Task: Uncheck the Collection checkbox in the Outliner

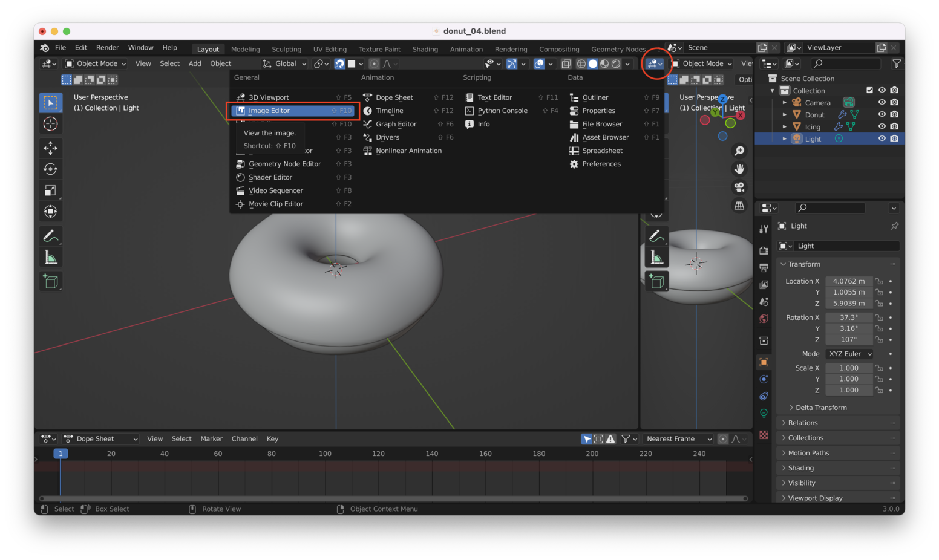Action: (870, 90)
